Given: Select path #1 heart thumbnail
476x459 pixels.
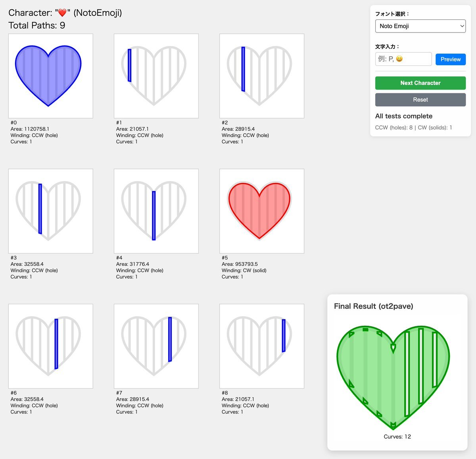Looking at the screenshot, I should click(x=156, y=76).
